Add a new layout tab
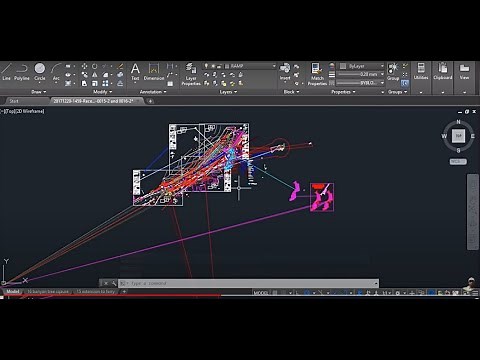Image resolution: width=480 pixels, height=360 pixels. click(124, 291)
